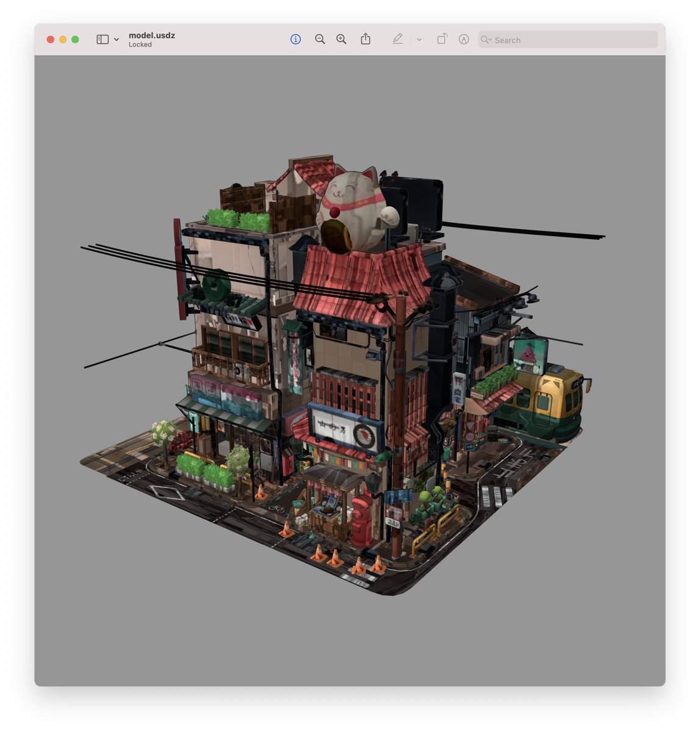Screen dimensions: 700x732
Task: Click the model.usdz window title
Action: (x=152, y=35)
